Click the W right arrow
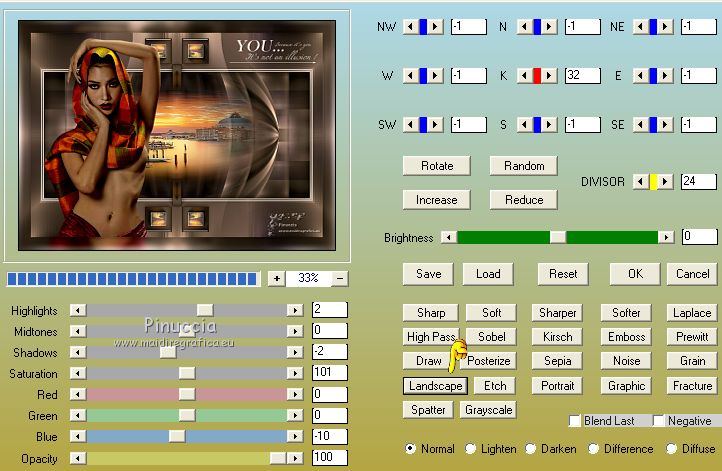Screen dimensions: 722x471 coord(435,75)
